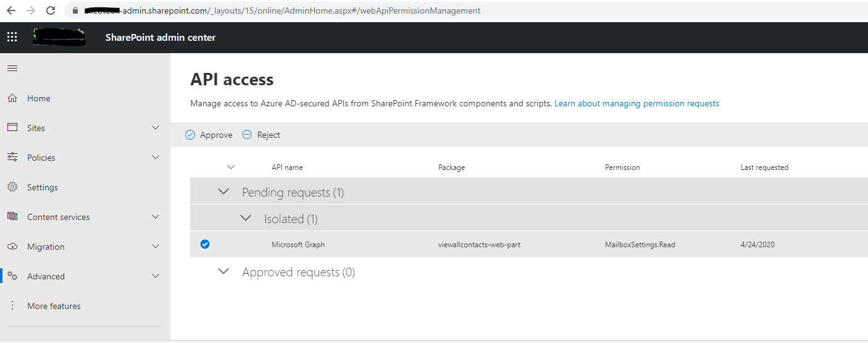Screen dimensions: 868x343
Task: Click the Sites icon in sidebar
Action: [12, 127]
